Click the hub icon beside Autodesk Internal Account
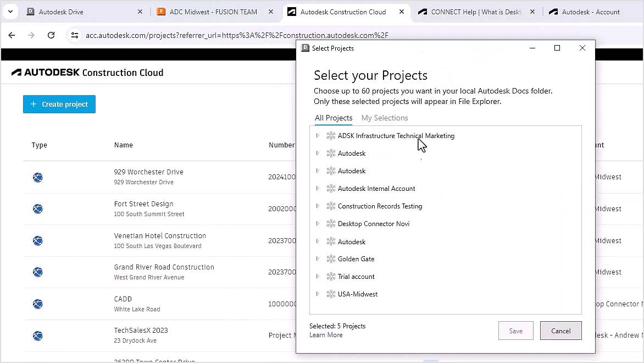Viewport: 644px width, 363px height. pos(331,188)
